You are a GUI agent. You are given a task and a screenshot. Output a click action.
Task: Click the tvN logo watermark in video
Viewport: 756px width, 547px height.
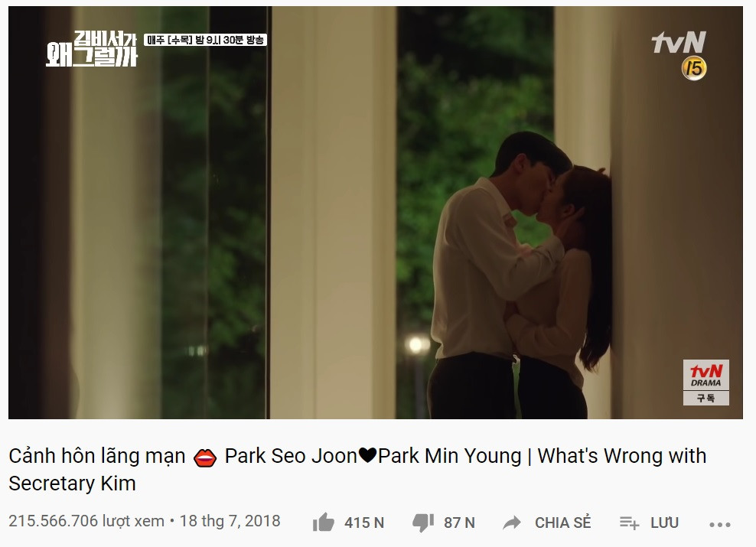click(679, 42)
